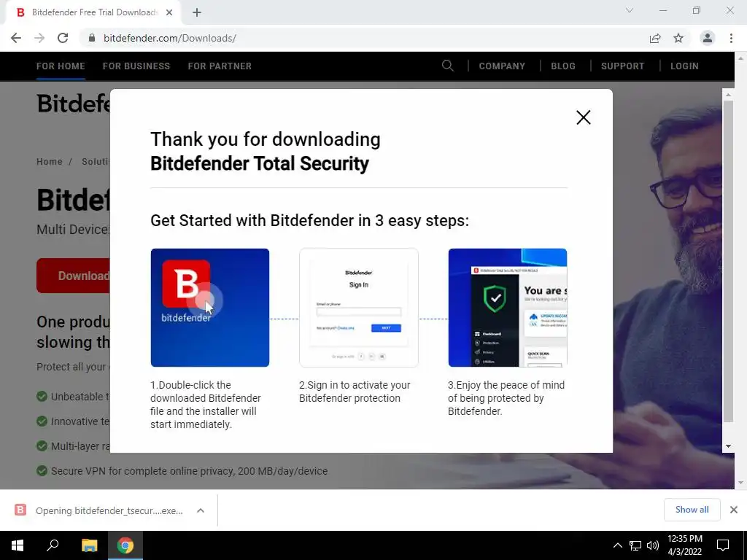Click the '2.Sign in to activate' step text
Image resolution: width=747 pixels, height=560 pixels.
click(355, 392)
